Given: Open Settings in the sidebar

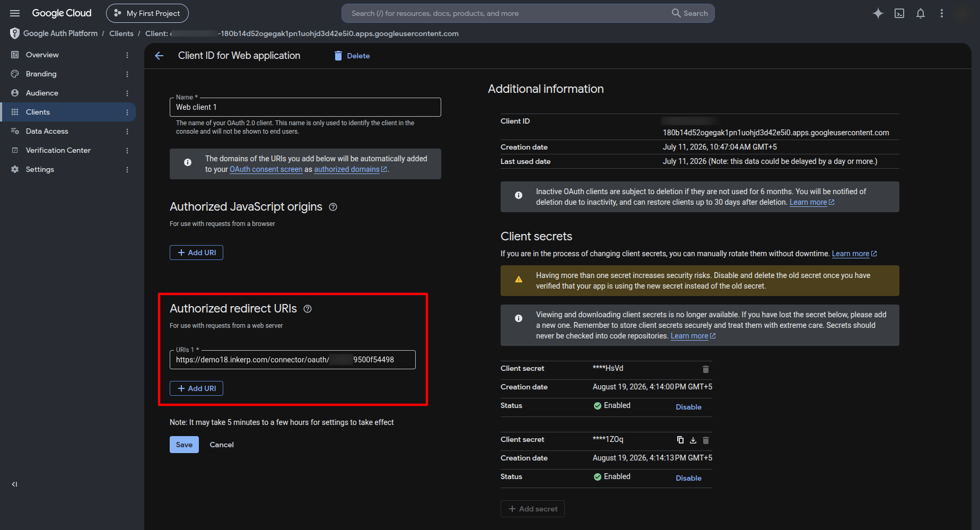Looking at the screenshot, I should tap(40, 169).
